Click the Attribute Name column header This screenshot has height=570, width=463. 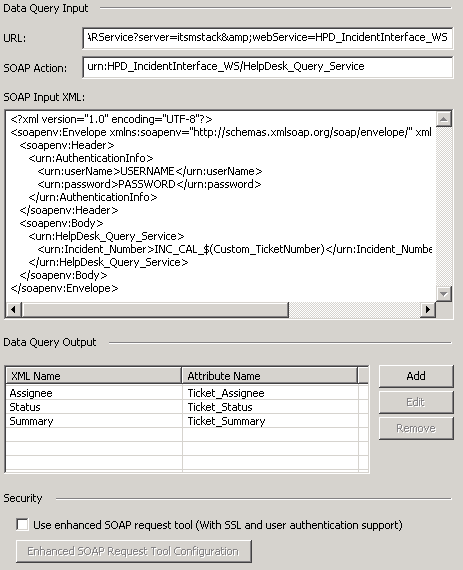click(270, 376)
